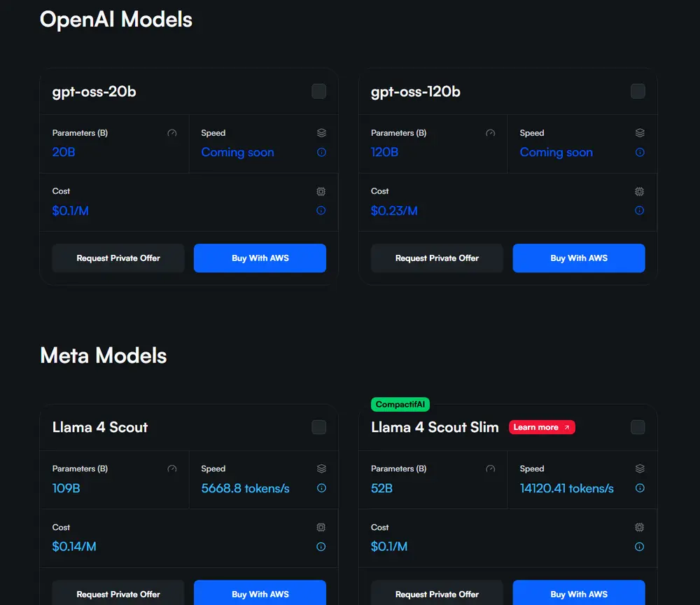The image size is (700, 605).
Task: Click the Speed info icon for gpt-oss-120b
Action: click(x=640, y=152)
